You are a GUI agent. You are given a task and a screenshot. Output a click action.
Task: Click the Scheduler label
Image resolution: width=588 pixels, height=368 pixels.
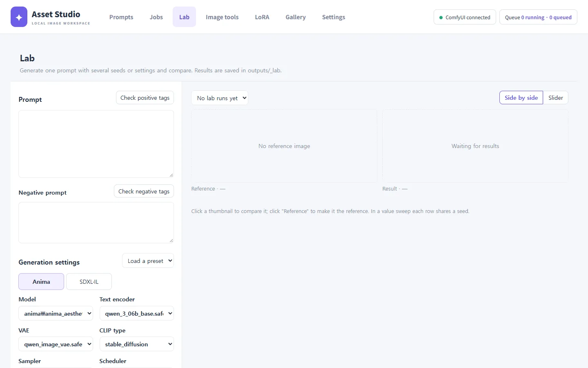coord(113,361)
